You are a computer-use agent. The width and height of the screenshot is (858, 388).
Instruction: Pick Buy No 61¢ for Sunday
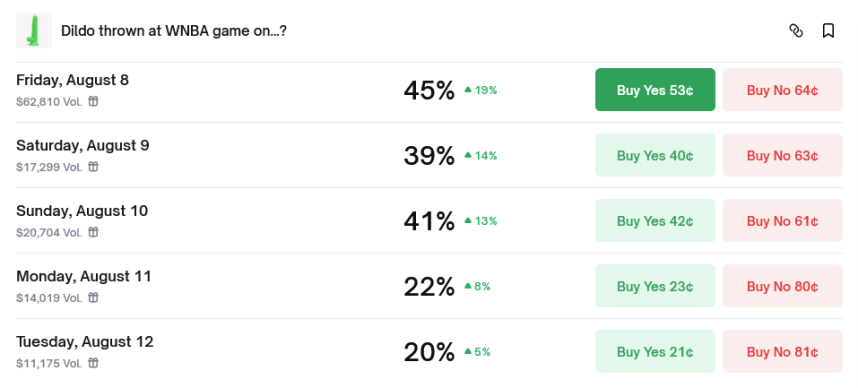click(x=782, y=221)
